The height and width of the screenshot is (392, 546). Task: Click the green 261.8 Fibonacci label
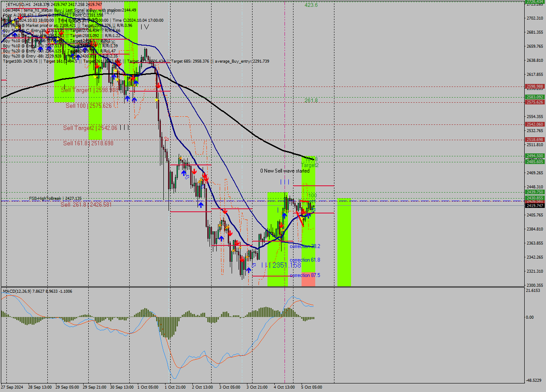pyautogui.click(x=311, y=101)
